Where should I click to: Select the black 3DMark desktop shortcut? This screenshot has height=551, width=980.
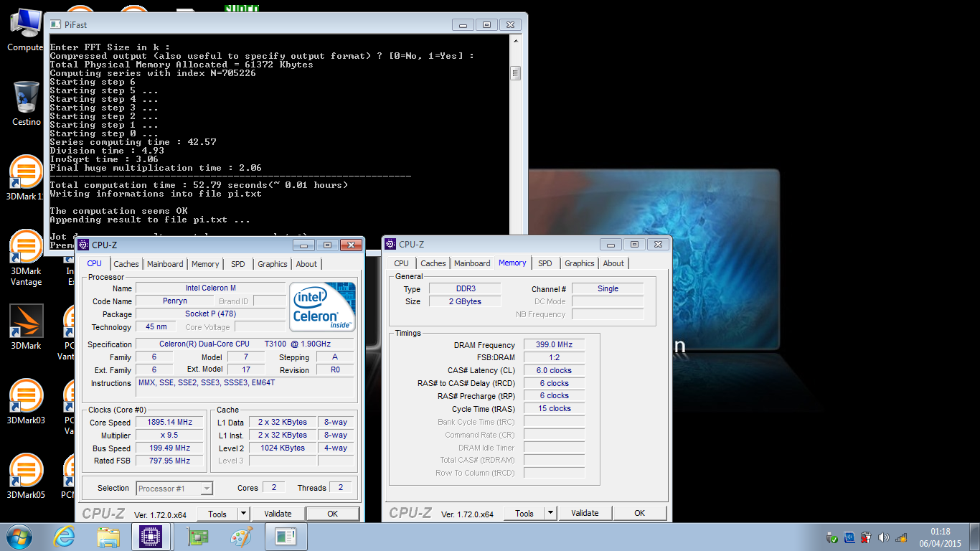(26, 327)
